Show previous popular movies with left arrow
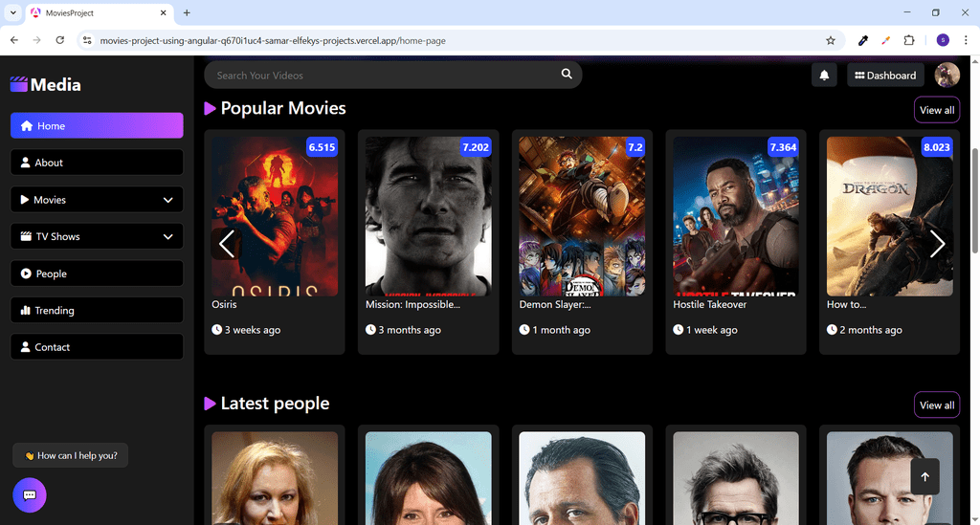Viewport: 980px width, 525px height. 226,244
